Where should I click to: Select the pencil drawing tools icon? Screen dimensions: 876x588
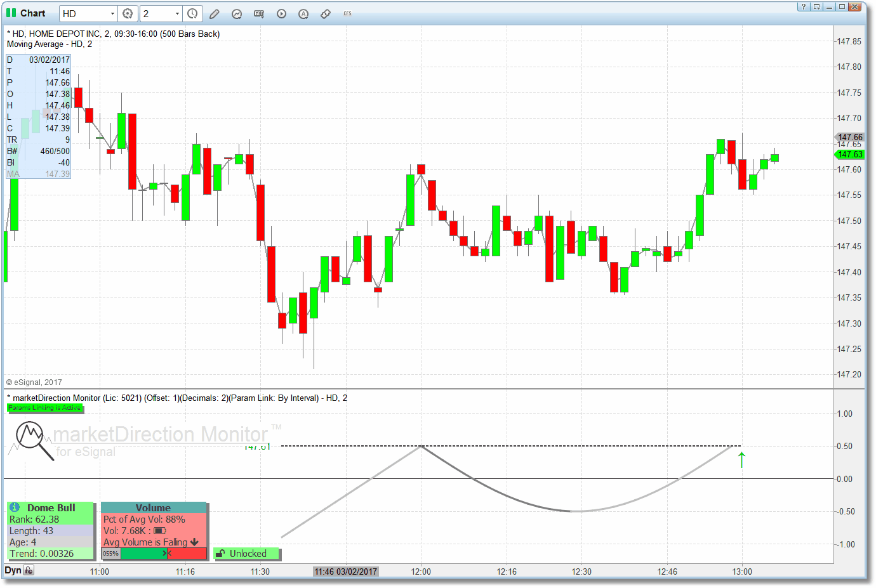pyautogui.click(x=215, y=13)
